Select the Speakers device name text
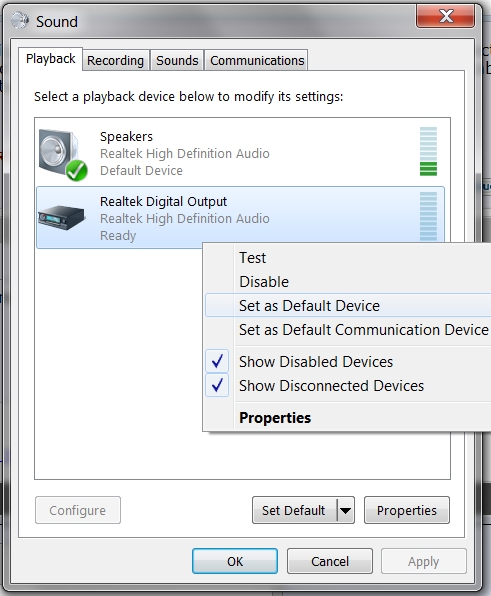Viewport: 491px width, 596px height. point(126,136)
